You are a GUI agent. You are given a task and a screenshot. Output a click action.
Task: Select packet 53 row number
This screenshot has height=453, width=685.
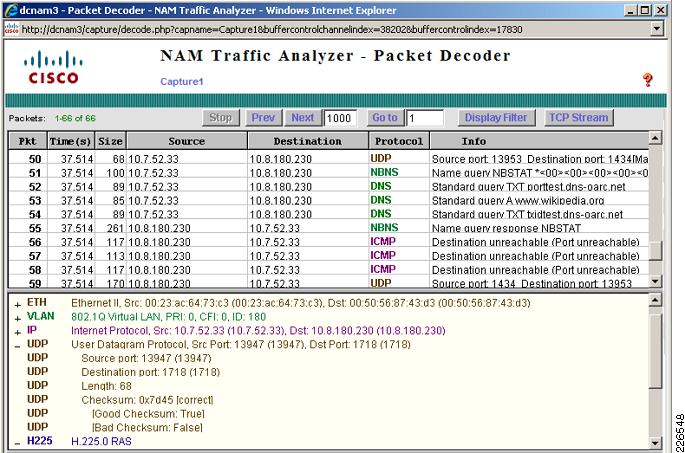[x=35, y=201]
